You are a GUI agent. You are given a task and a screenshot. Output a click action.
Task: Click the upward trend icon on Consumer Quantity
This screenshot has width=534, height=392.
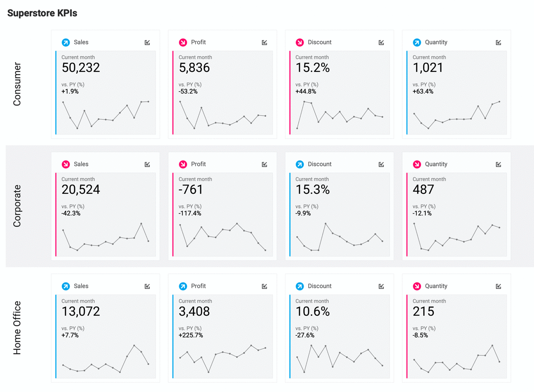[x=416, y=42]
